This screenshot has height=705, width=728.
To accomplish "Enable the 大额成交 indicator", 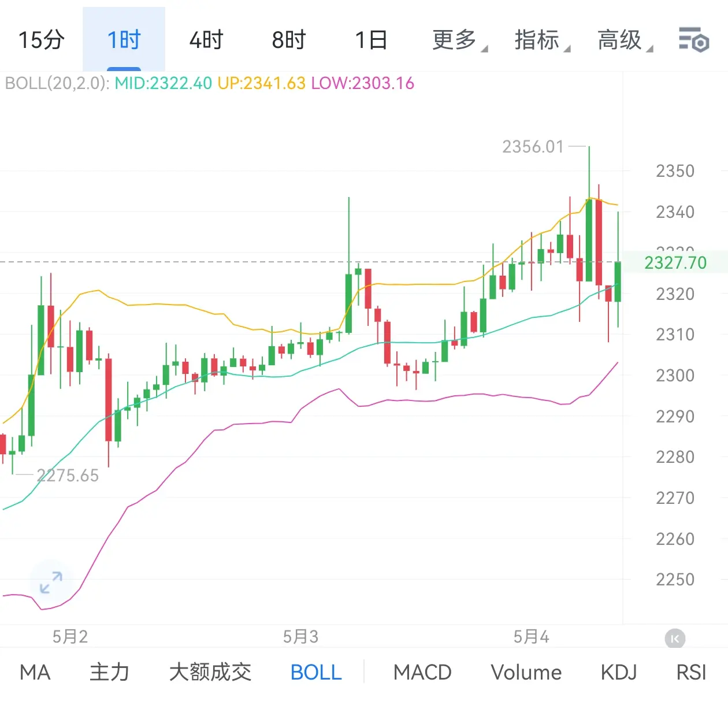I will click(x=210, y=672).
